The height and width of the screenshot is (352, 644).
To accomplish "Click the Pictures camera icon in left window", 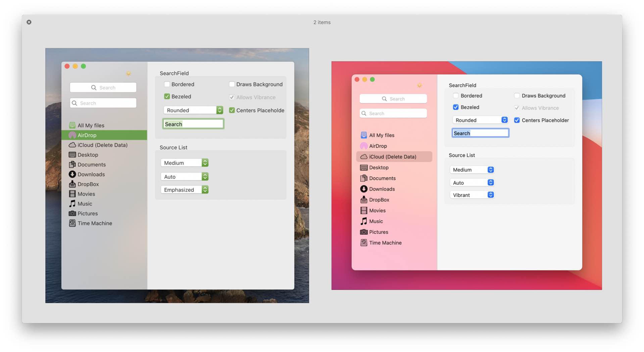I will click(x=72, y=213).
